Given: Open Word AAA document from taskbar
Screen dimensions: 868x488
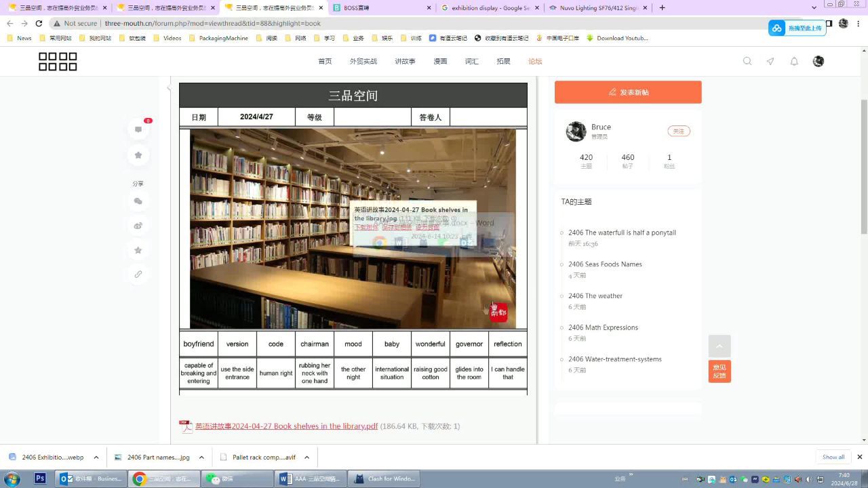Looking at the screenshot, I should click(x=311, y=479).
